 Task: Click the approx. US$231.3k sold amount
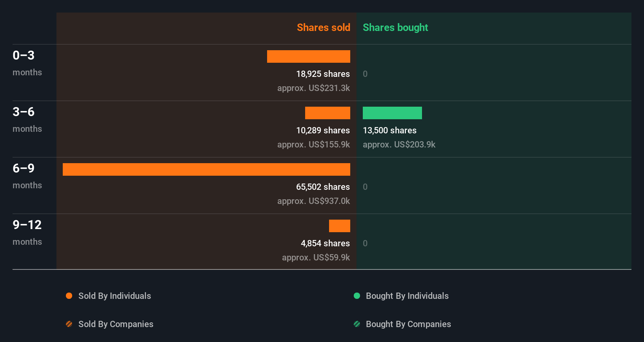click(313, 88)
